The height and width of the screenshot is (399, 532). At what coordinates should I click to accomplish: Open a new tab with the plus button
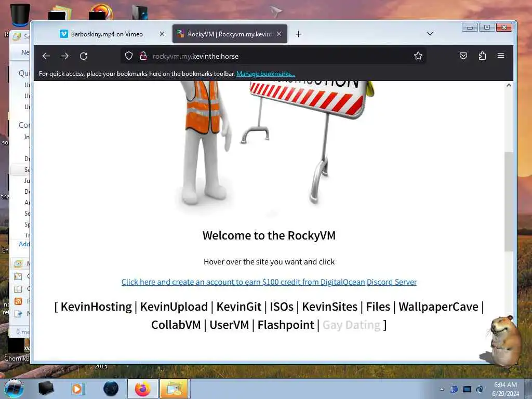click(298, 34)
